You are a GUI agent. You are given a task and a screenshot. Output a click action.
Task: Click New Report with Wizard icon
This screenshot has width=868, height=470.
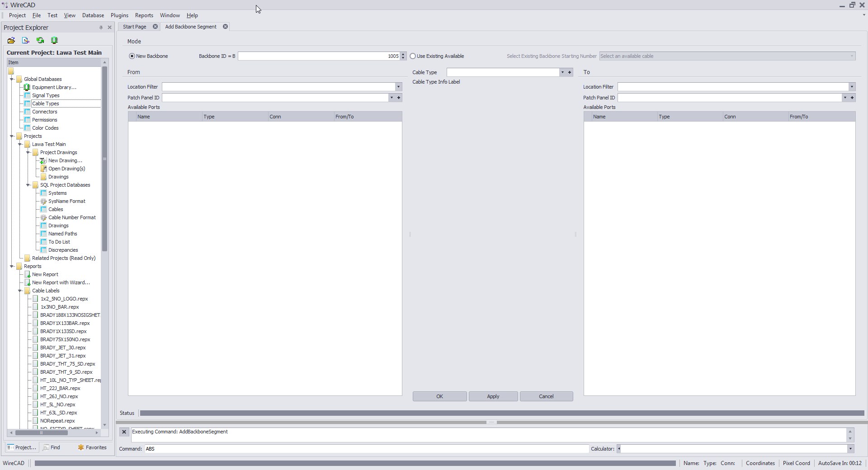point(27,282)
